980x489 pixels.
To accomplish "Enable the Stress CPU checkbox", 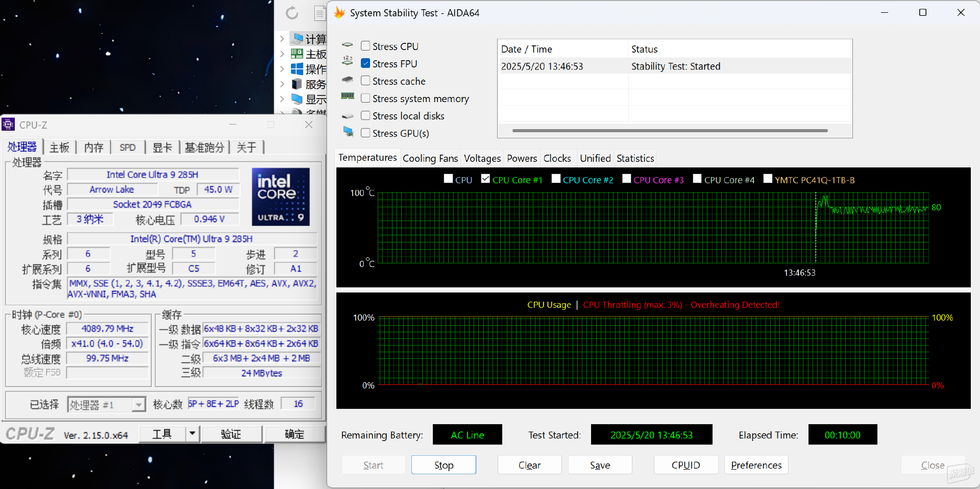I will (365, 46).
